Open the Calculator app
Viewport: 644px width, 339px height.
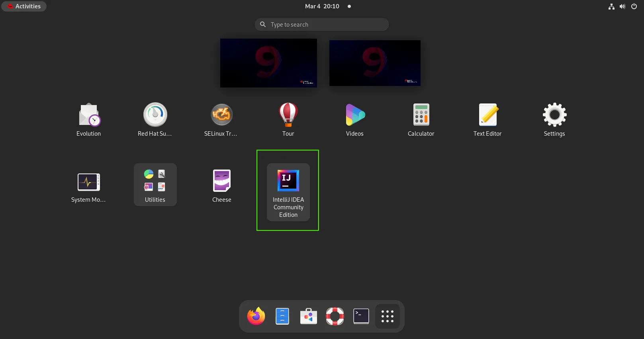(x=421, y=119)
